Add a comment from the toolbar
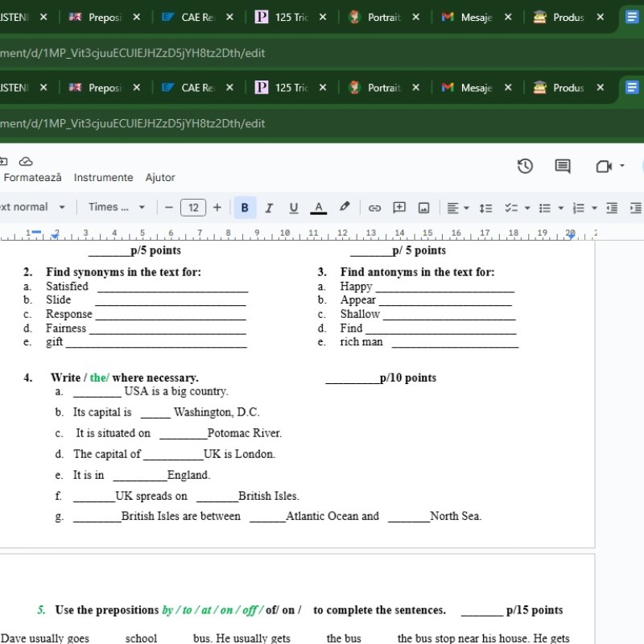This screenshot has width=644, height=644. pyautogui.click(x=399, y=208)
